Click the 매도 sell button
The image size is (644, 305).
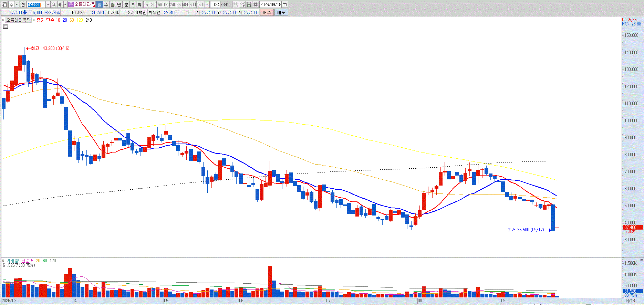[x=281, y=12]
